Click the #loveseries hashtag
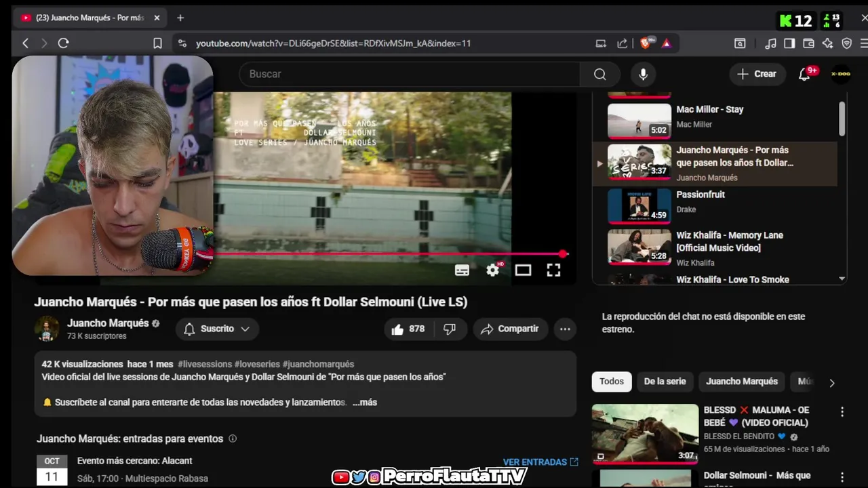868x488 pixels. 257,364
